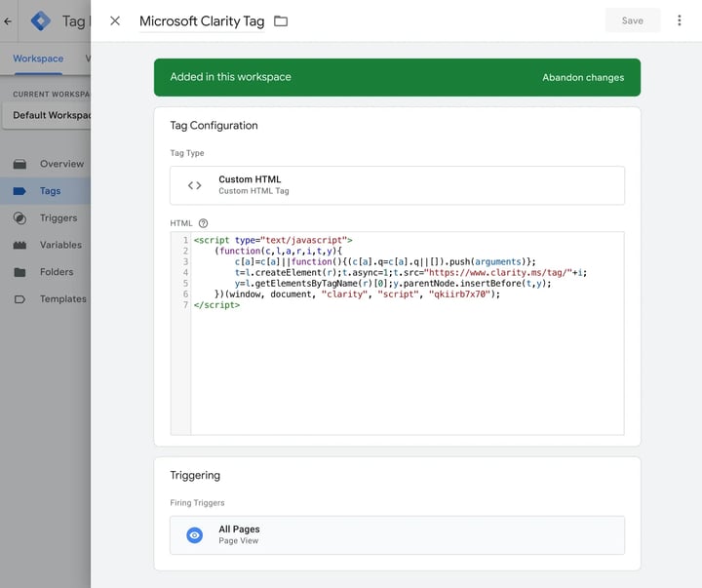
Task: Click the "qkiirb7x70" project ID string
Action: tap(460, 294)
